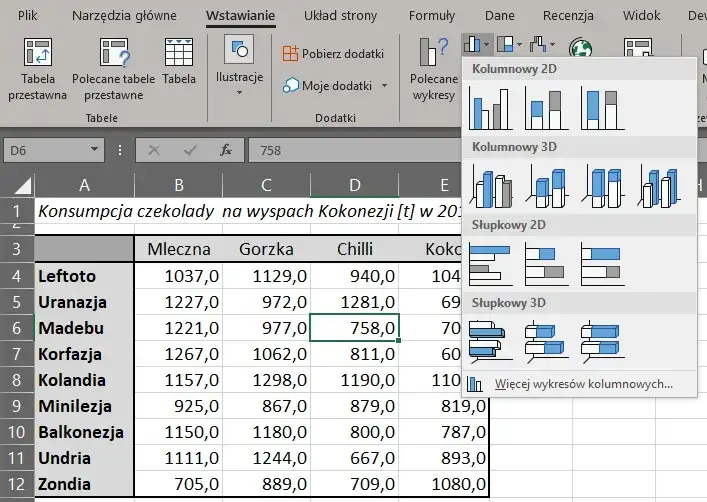Select the 3D clustered column chart
707x502 pixels.
(x=491, y=187)
